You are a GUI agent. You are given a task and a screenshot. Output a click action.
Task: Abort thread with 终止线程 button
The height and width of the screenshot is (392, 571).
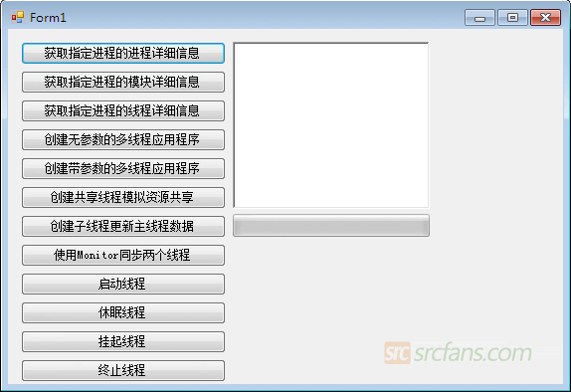click(x=123, y=370)
